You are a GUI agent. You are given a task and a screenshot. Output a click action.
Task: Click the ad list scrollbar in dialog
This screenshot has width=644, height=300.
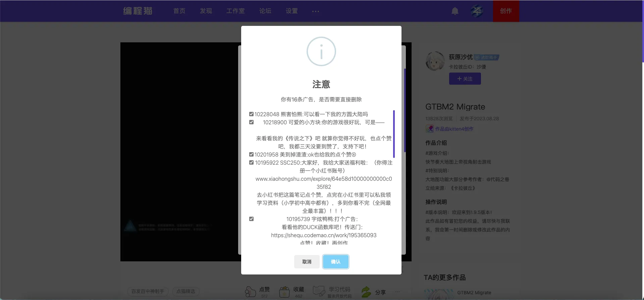(394, 134)
